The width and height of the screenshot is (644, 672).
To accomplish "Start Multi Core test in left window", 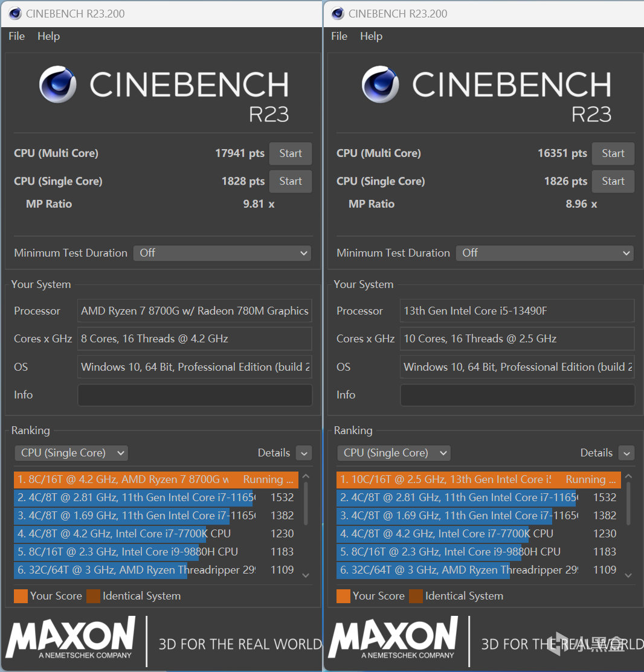I will point(290,153).
